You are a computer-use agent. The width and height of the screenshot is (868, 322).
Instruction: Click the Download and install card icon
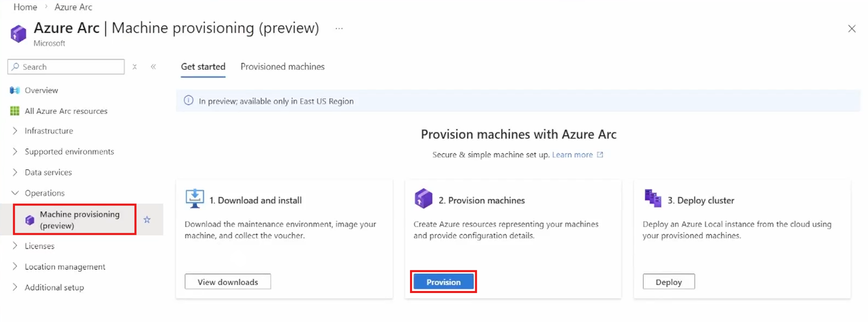click(x=195, y=198)
